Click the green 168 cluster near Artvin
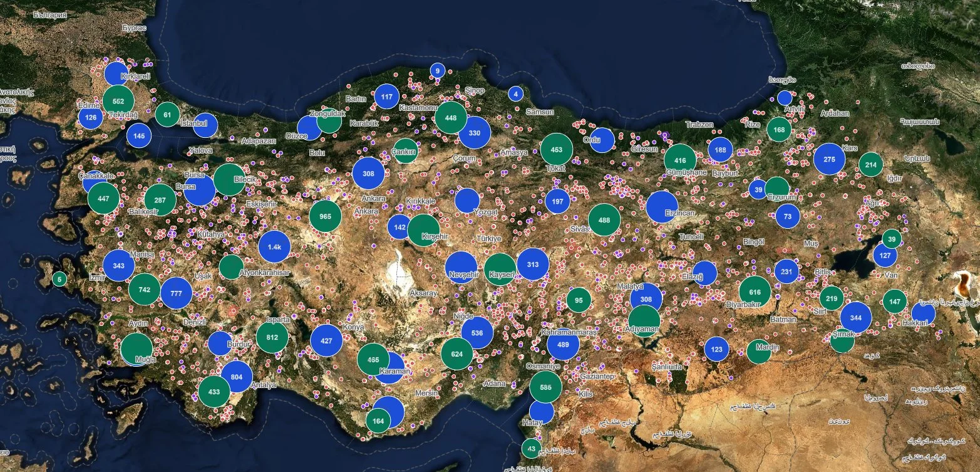Image resolution: width=980 pixels, height=472 pixels. coord(779,130)
